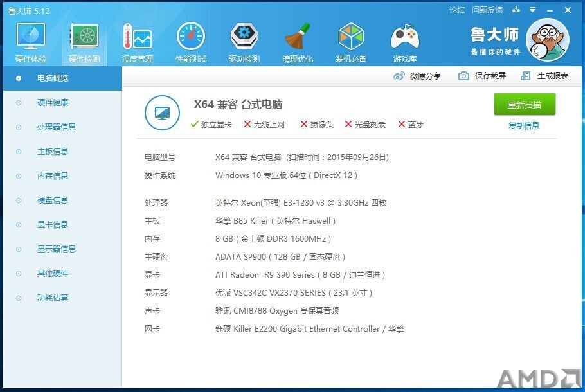Click ADATA SP900 disk value
The height and width of the screenshot is (392, 585).
280,257
